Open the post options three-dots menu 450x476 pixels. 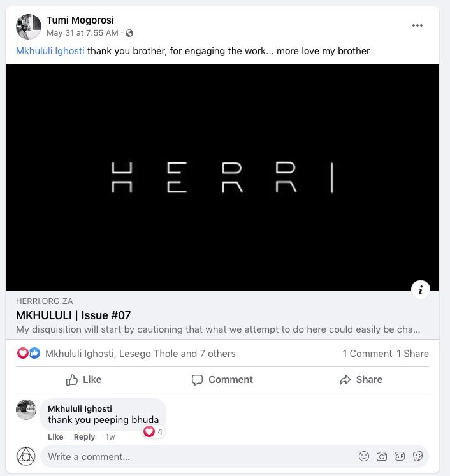(x=417, y=25)
